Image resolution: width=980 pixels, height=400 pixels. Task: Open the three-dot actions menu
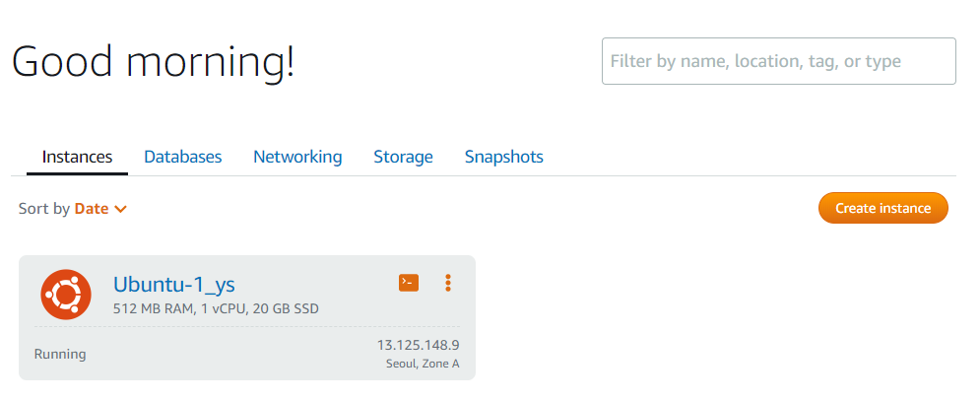[448, 283]
